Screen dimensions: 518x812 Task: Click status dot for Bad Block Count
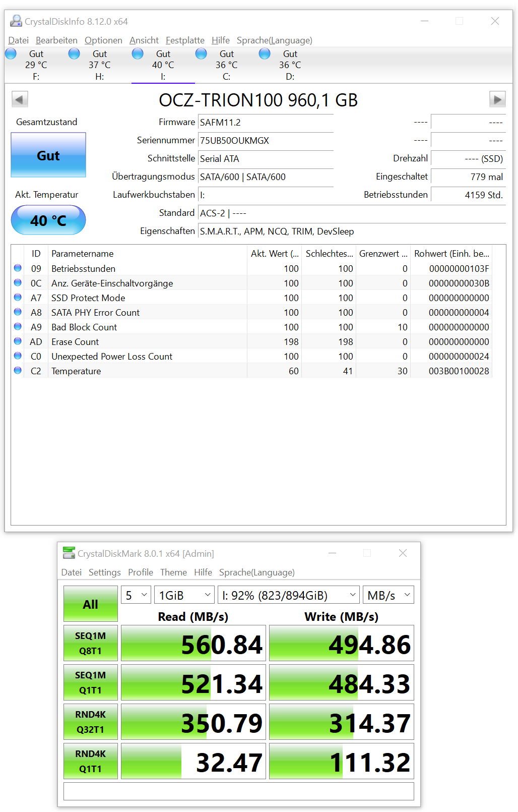pyautogui.click(x=18, y=327)
